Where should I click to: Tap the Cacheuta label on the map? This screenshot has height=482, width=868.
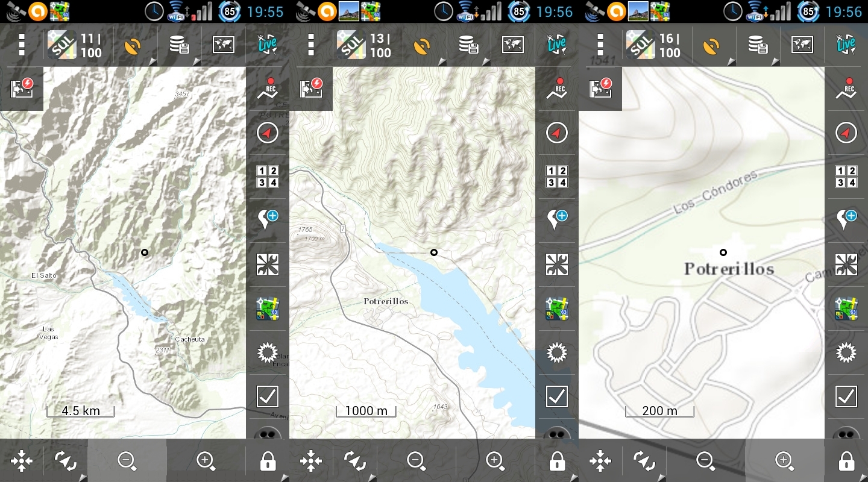click(190, 339)
